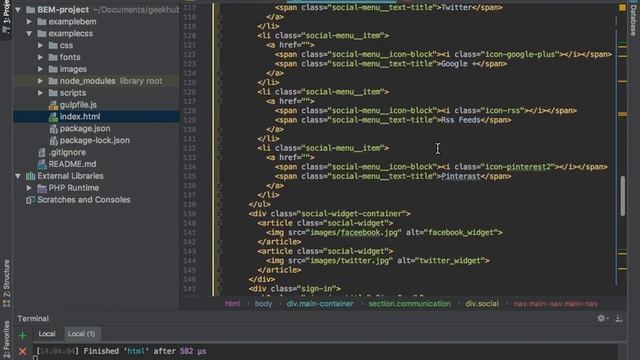The image size is (640, 360).
Task: Open README.md file
Action: (x=72, y=164)
